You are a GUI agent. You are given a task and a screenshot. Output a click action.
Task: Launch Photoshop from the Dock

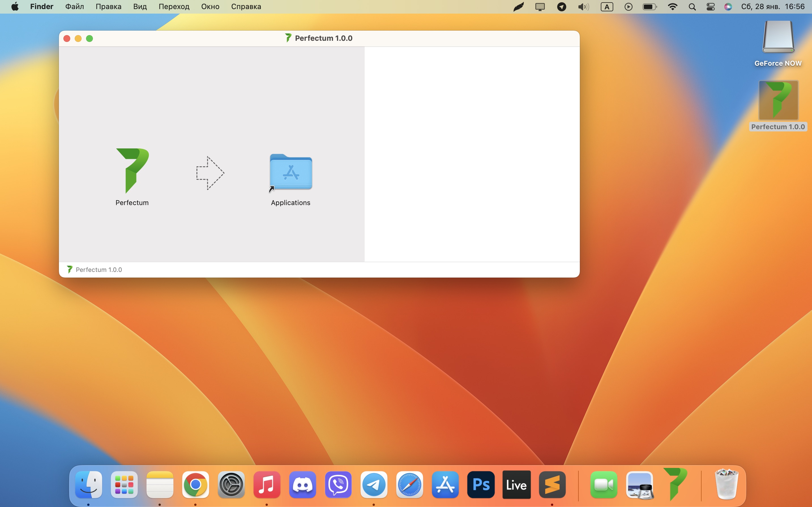480,485
